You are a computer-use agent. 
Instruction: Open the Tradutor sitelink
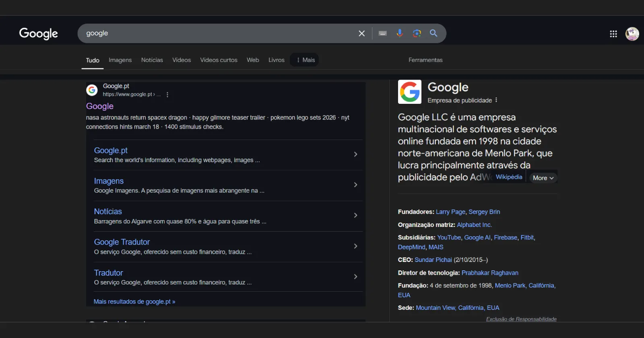(108, 273)
